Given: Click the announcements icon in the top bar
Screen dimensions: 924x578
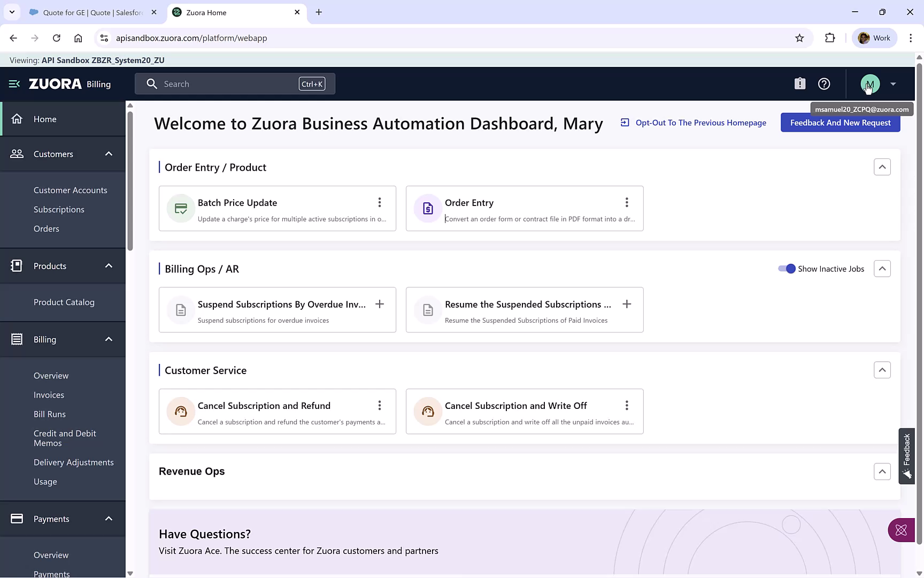Looking at the screenshot, I should coord(799,83).
